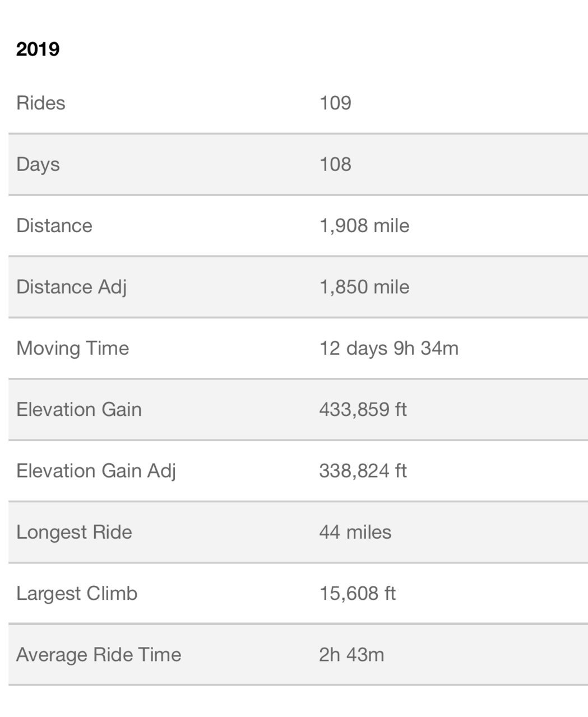The width and height of the screenshot is (588, 717).
Task: Tap the Largest Climb label
Action: (77, 593)
